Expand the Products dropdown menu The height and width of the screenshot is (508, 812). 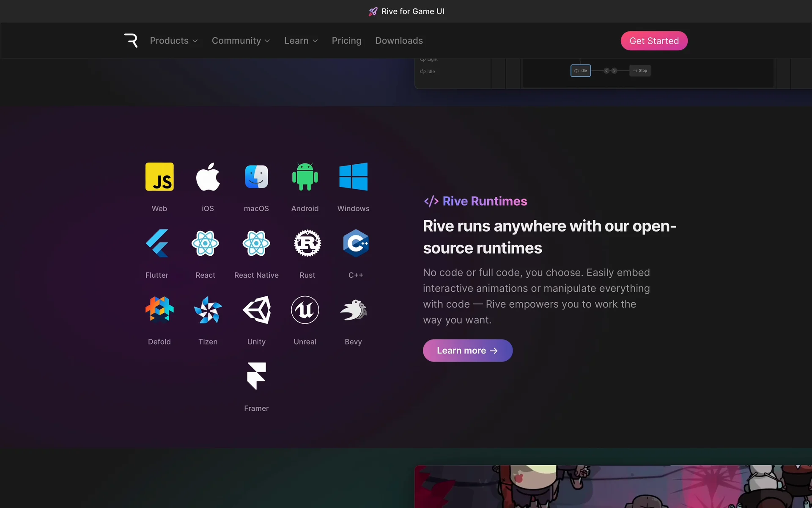pyautogui.click(x=173, y=41)
